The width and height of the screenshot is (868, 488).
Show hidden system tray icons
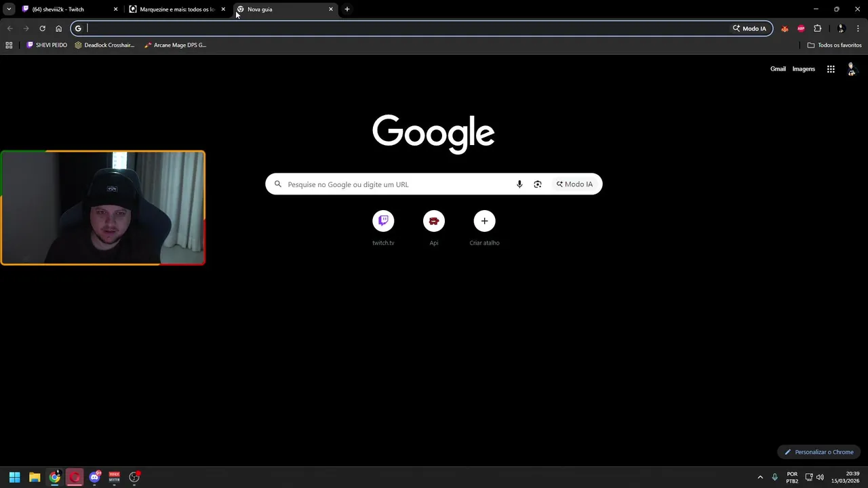[760, 477]
